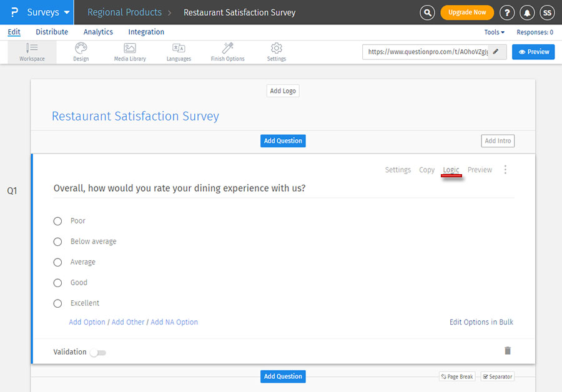Enable Validation for the question
Screen dimensions: 562x392
click(98, 352)
